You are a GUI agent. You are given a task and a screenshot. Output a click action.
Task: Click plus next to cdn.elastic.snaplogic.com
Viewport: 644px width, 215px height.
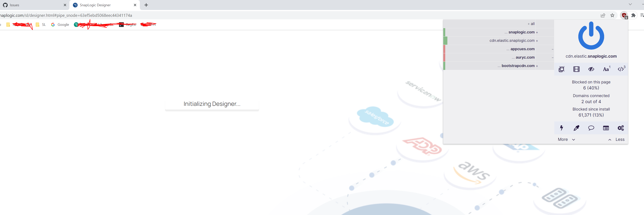coord(537,40)
